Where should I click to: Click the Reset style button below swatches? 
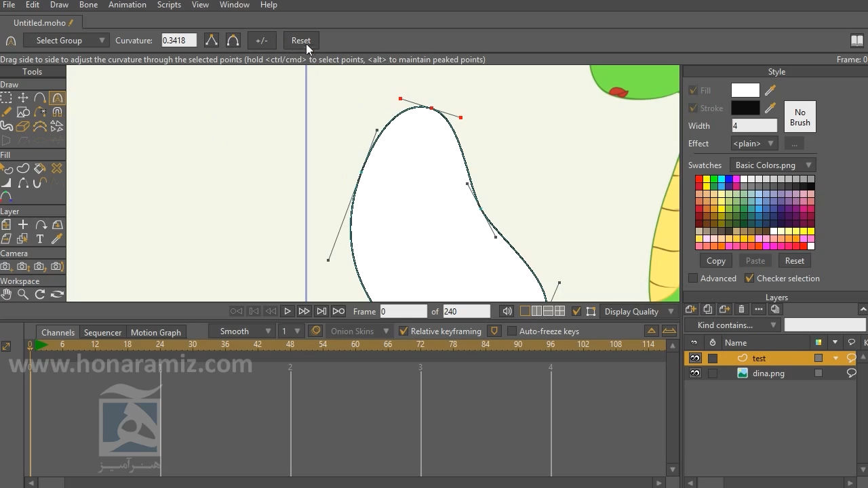pos(795,261)
